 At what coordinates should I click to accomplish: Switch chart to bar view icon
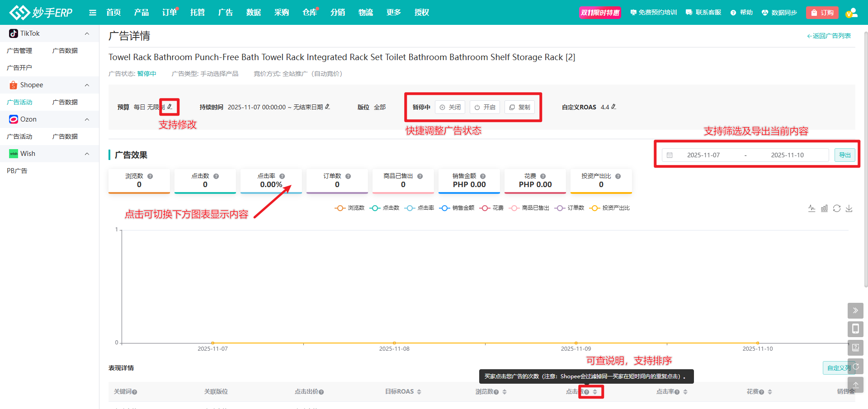click(824, 208)
